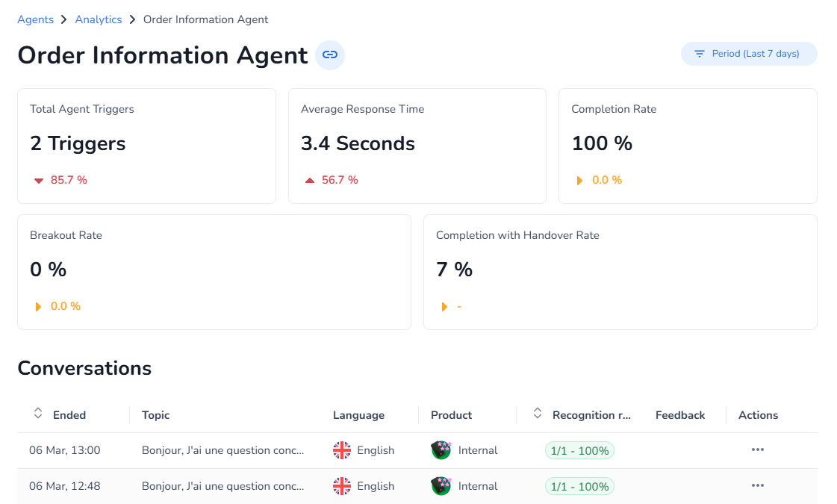
Task: Open actions menu for 12:48 conversation
Action: [x=757, y=485]
